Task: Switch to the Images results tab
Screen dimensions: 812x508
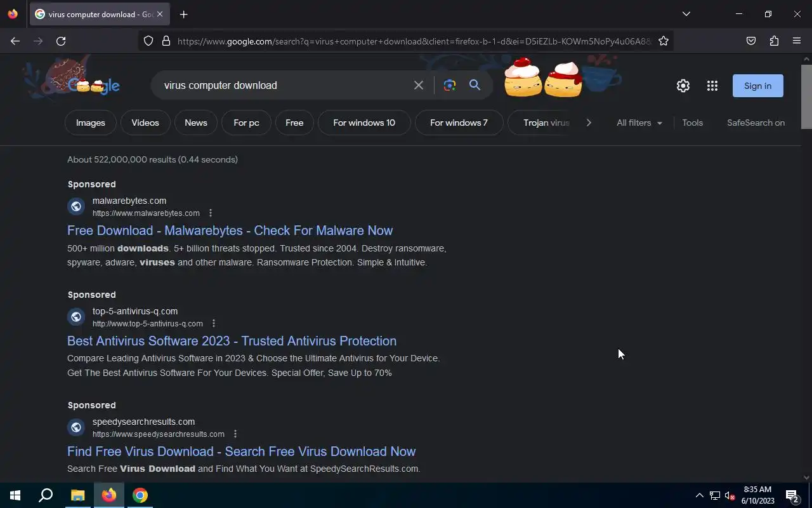Action: 91,123
